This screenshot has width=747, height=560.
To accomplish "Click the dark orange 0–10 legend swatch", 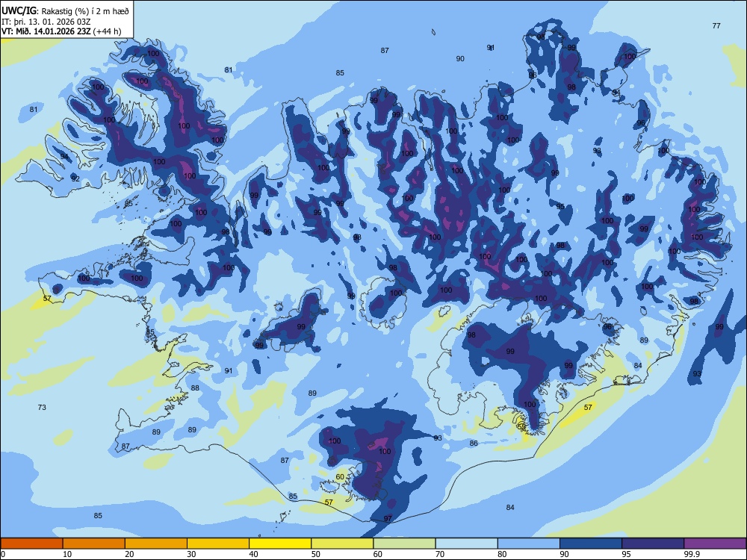I will point(31,544).
